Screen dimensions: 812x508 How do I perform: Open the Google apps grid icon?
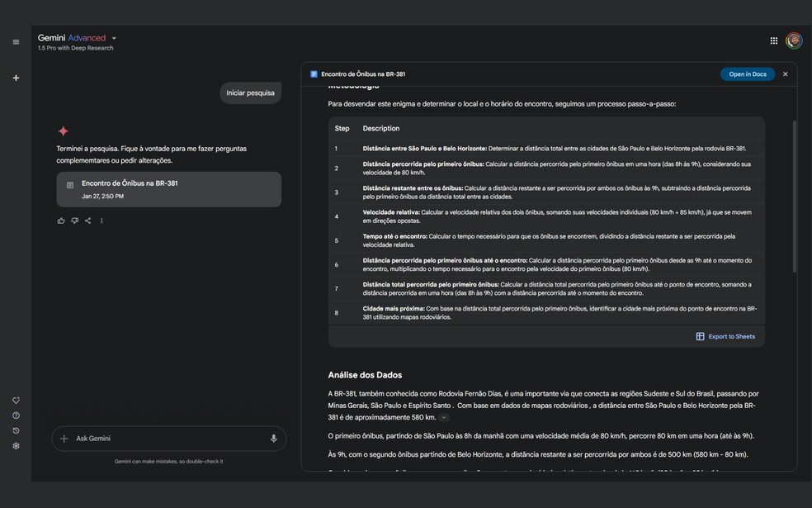tap(773, 40)
